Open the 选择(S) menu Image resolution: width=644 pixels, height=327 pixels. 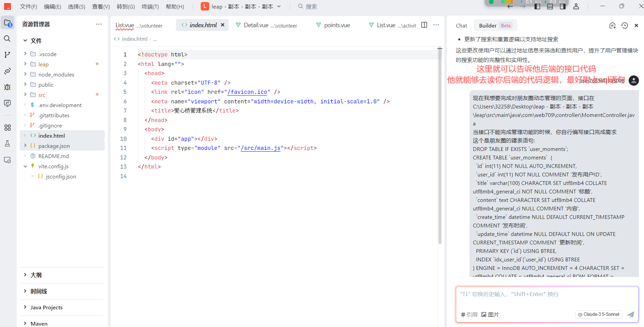pyautogui.click(x=77, y=6)
